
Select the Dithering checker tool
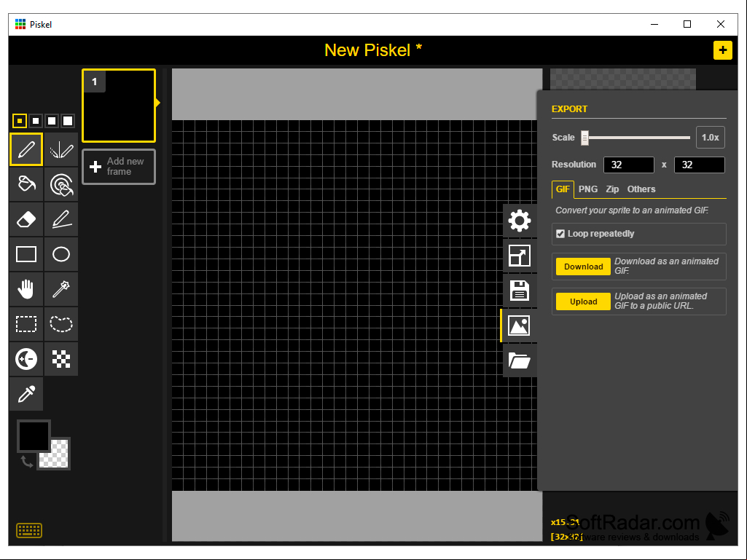click(x=61, y=359)
